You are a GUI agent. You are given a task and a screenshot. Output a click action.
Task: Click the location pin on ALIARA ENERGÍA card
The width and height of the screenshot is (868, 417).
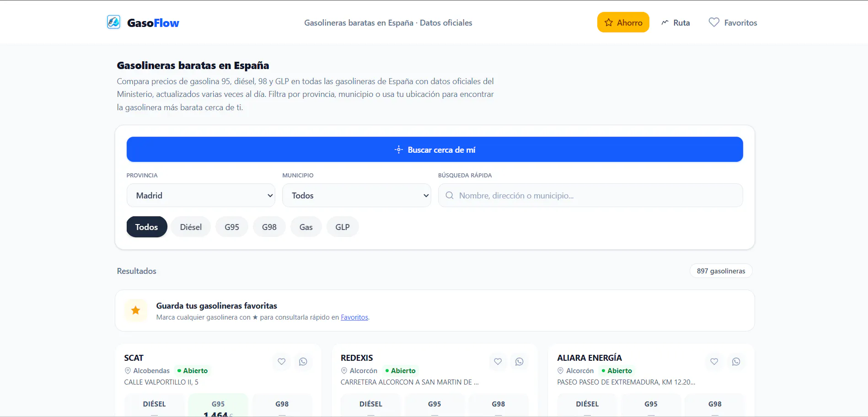pos(560,371)
